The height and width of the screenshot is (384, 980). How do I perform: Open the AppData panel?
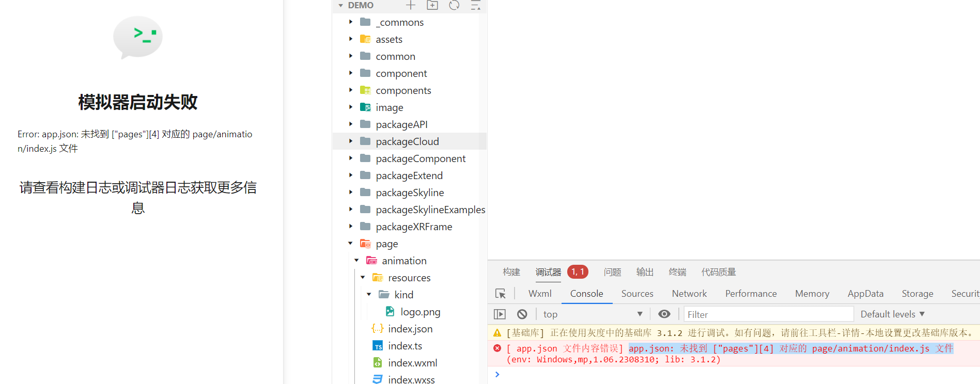865,294
